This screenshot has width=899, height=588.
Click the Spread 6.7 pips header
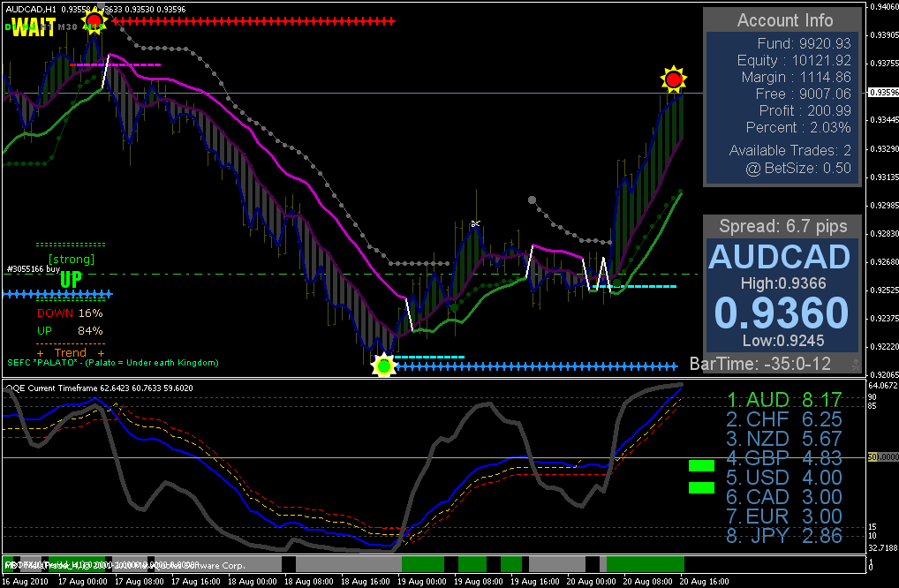pyautogui.click(x=782, y=226)
